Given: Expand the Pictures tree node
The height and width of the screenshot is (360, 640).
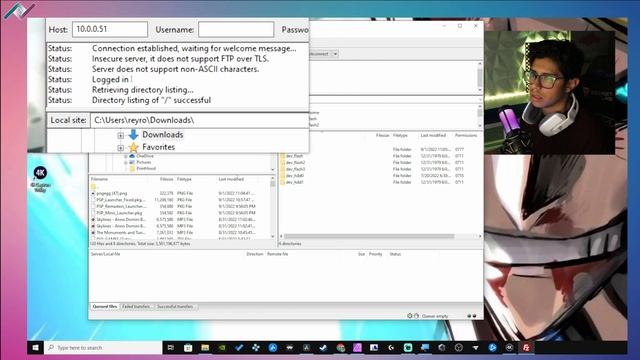Looking at the screenshot, I should 126,162.
